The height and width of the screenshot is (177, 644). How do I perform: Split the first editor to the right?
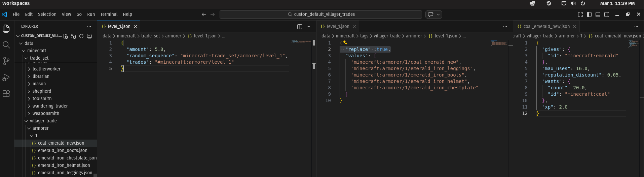coord(300,27)
